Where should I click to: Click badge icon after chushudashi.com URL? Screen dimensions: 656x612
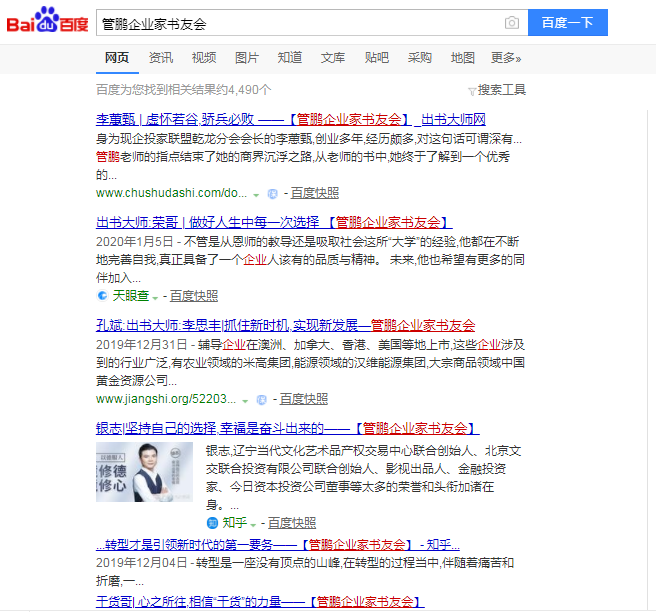coord(272,193)
